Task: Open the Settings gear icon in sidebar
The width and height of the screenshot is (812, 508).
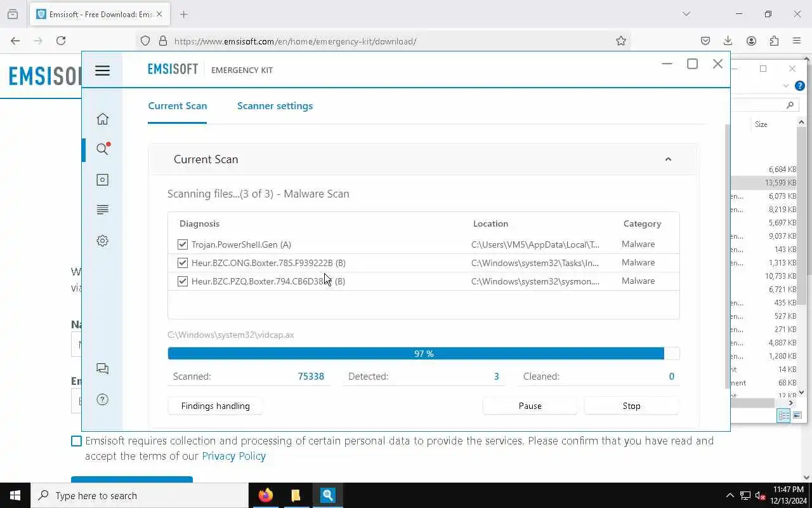Action: pyautogui.click(x=102, y=241)
